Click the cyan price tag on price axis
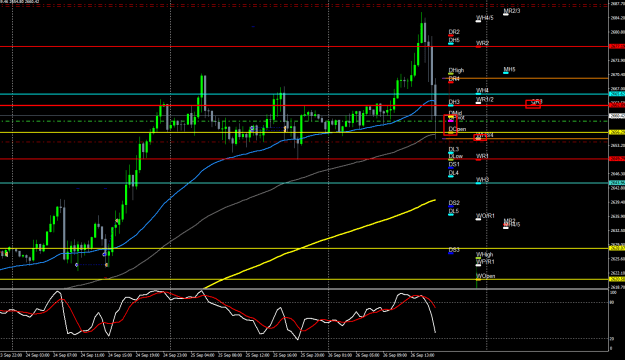 [617, 94]
